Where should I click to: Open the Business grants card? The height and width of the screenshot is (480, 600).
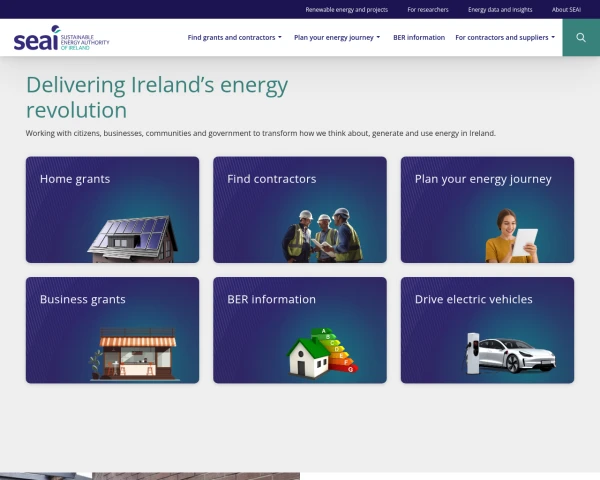tap(112, 330)
